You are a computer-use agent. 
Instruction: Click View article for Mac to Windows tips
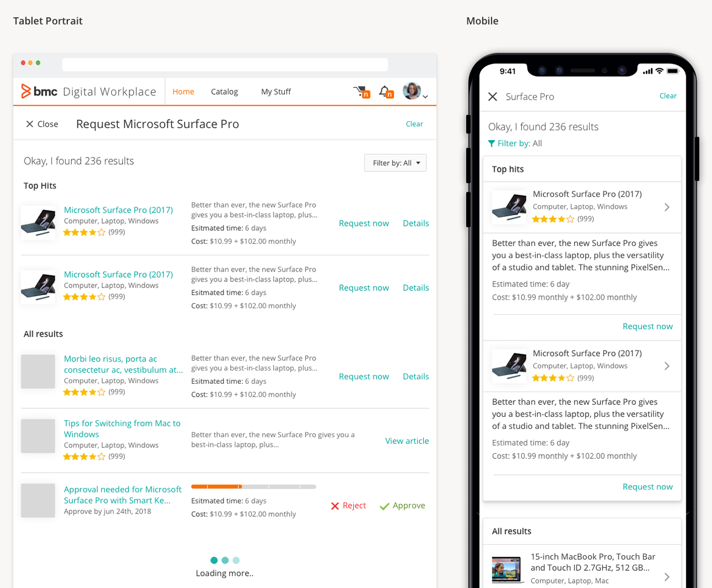click(x=407, y=441)
